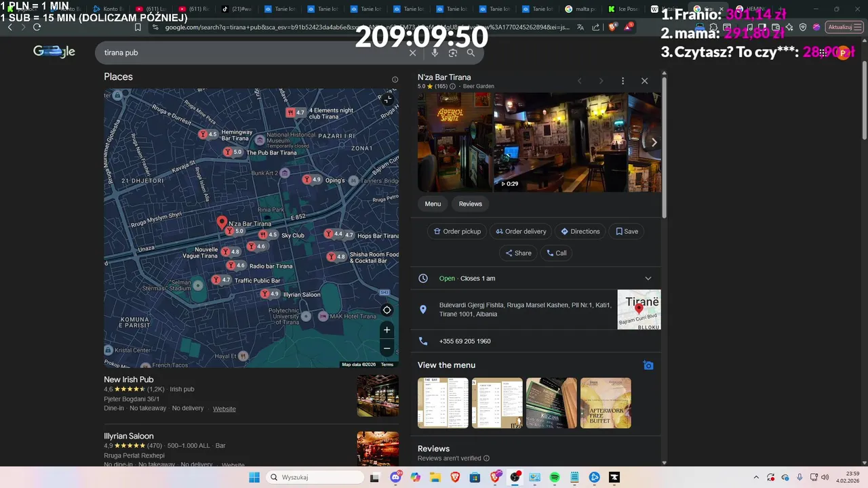Get Directions to N'za Bar Tirana

pos(580,232)
